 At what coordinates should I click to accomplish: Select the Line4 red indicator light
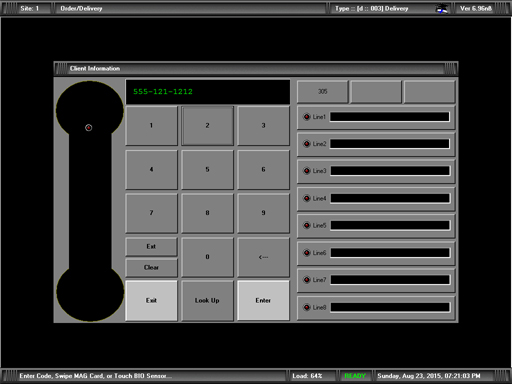(307, 198)
